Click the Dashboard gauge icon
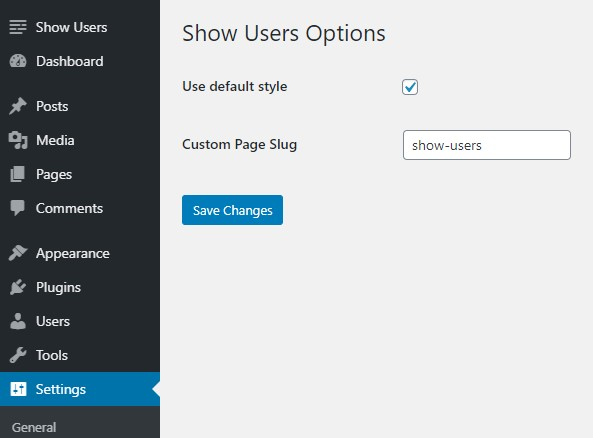The height and width of the screenshot is (438, 593). (18, 61)
